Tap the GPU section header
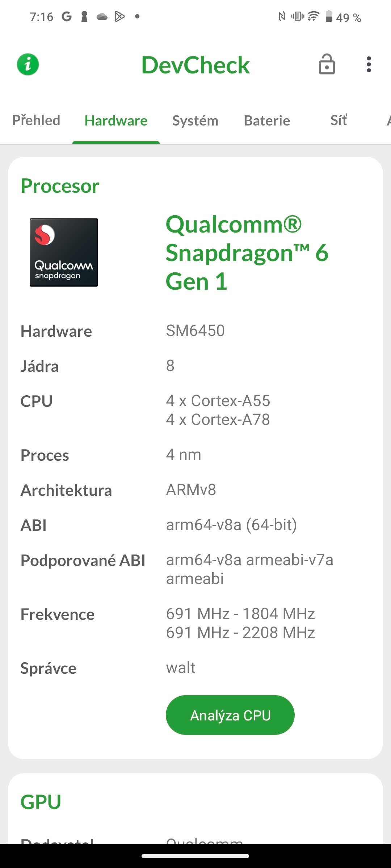Viewport: 391px width, 868px height. (41, 802)
